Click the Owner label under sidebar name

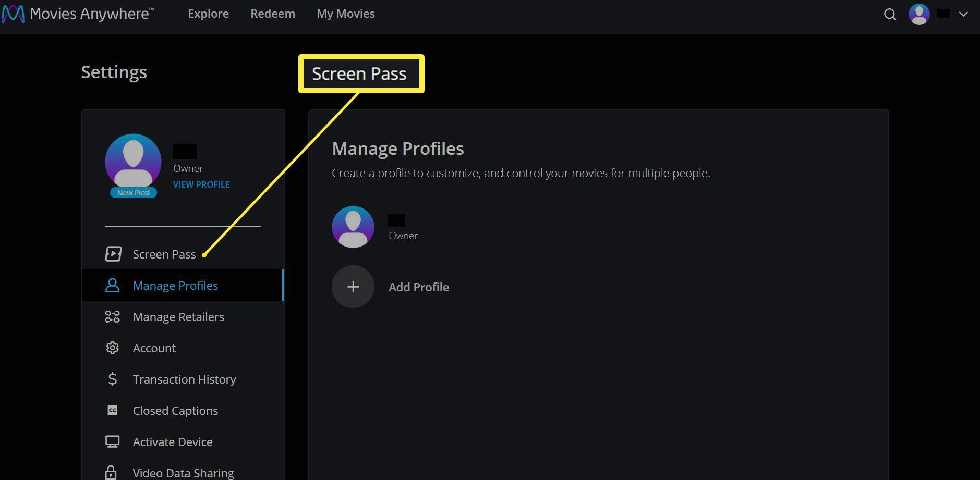coord(188,168)
